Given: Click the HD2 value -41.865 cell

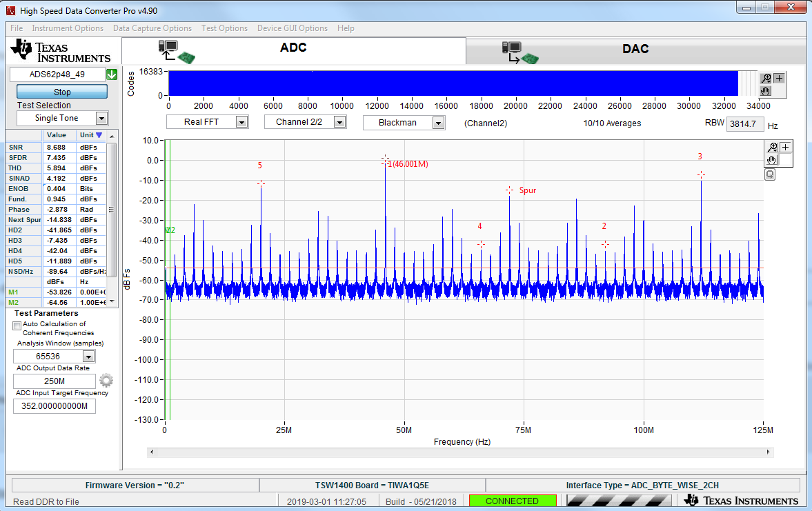Looking at the screenshot, I should (x=59, y=230).
